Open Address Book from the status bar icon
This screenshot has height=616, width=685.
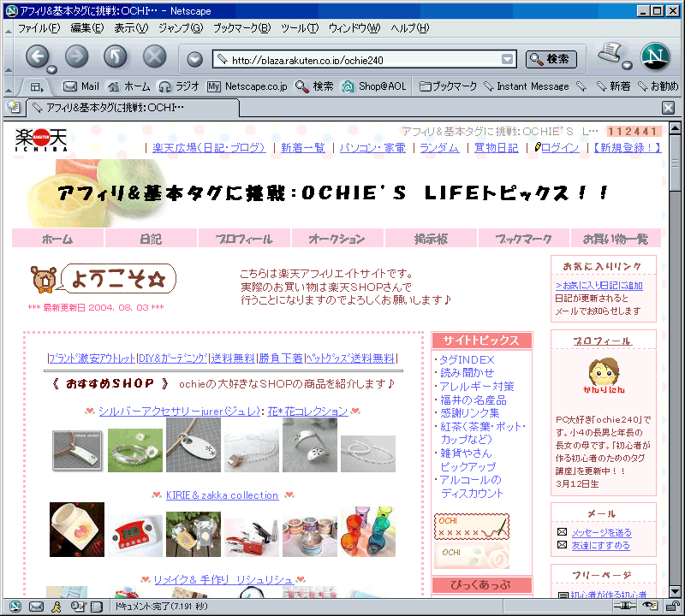coord(97,606)
